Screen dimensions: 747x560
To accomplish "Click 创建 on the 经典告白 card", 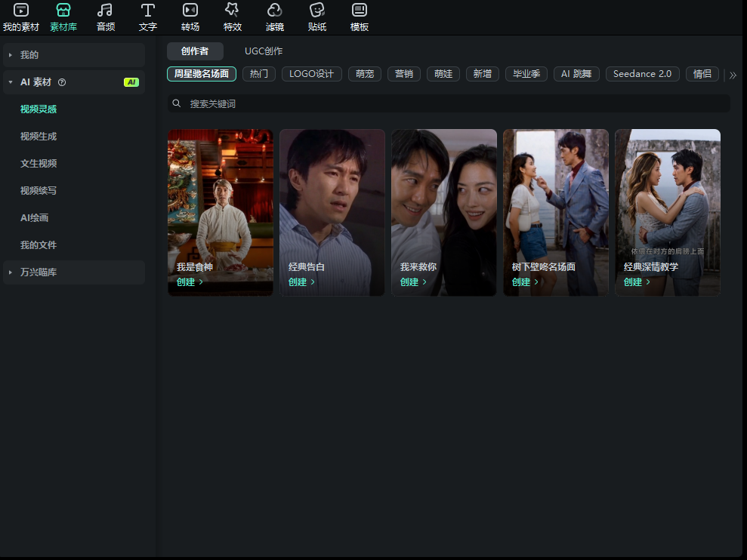I will pos(301,282).
